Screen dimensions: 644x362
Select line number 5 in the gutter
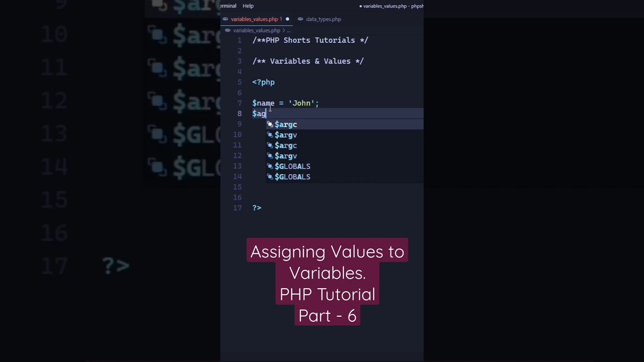[239, 82]
